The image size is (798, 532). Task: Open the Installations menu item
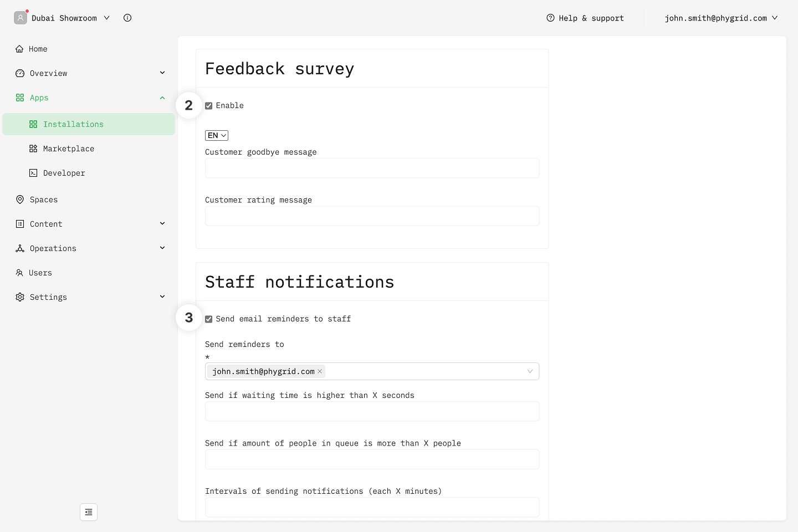[x=73, y=124]
